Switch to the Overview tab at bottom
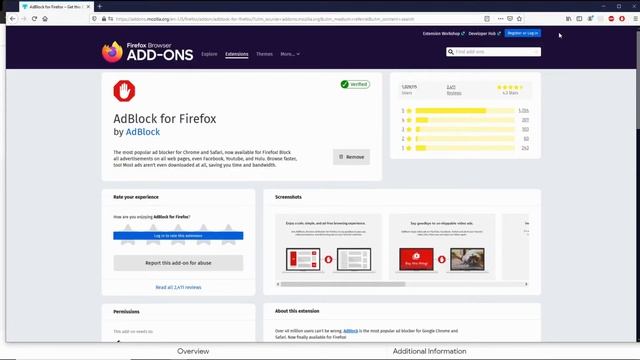 pyautogui.click(x=193, y=351)
